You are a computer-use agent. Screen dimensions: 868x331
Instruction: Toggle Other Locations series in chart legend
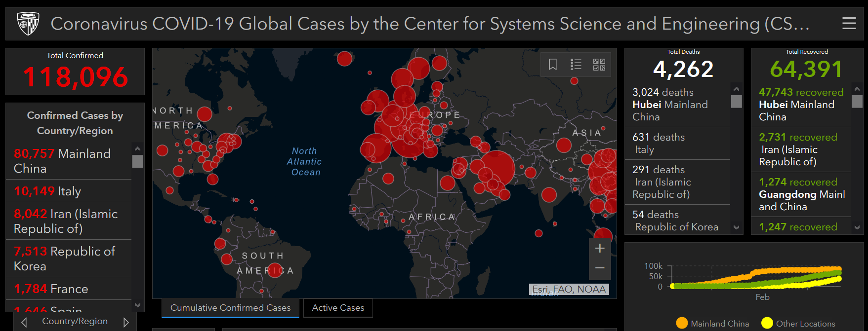[798, 323]
